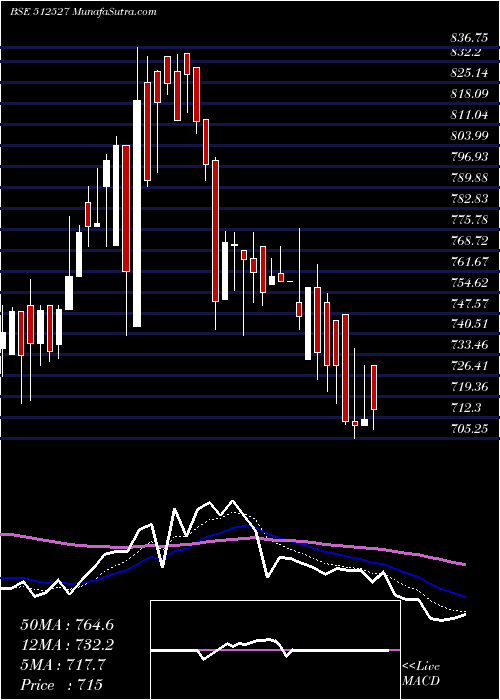This screenshot has height=700, width=500.
Task: Click the 775.78 price label
Action: 471,220
